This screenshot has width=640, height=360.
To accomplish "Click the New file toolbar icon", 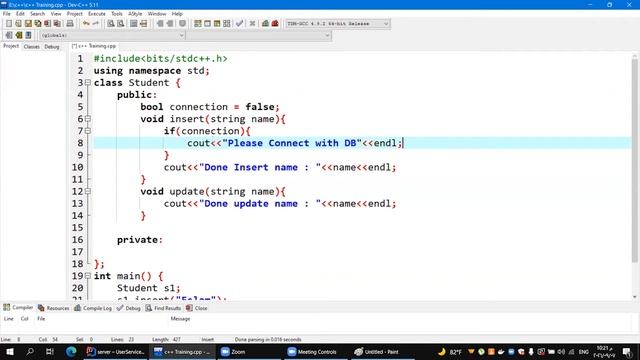I will pos(9,24).
